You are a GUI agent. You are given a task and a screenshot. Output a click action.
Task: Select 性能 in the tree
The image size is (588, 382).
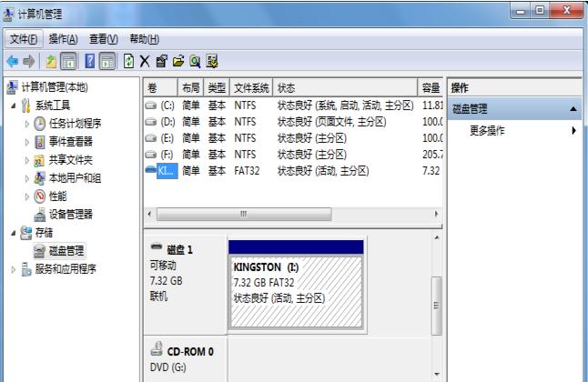(x=57, y=196)
